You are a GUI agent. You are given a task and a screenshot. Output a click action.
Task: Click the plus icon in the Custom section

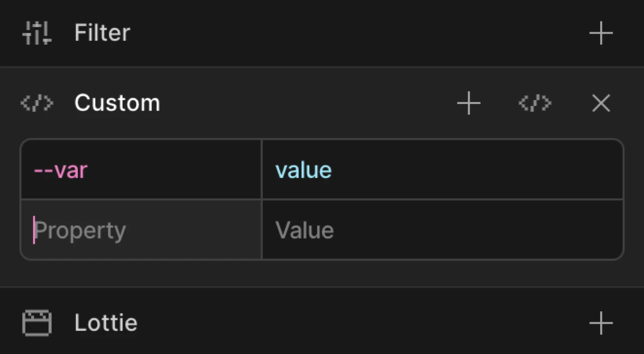point(468,103)
